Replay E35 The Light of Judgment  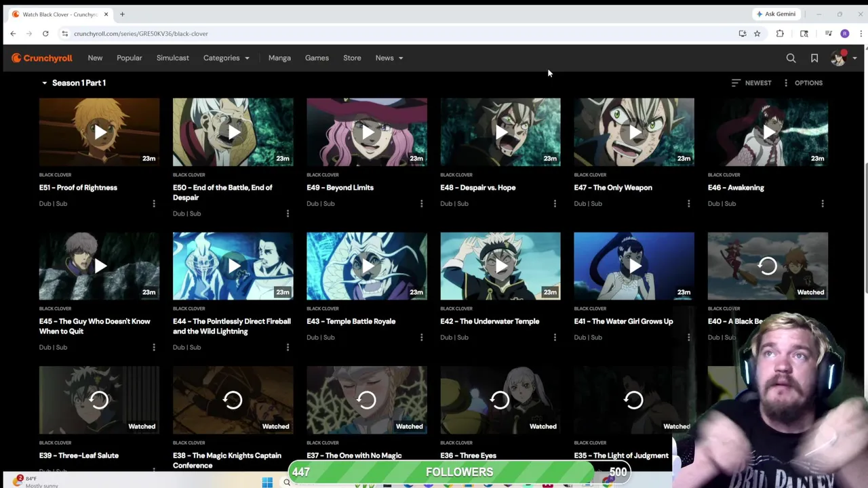633,400
